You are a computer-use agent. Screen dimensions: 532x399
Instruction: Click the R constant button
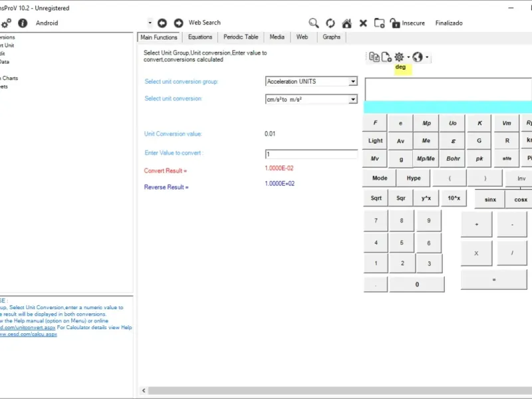click(x=507, y=141)
